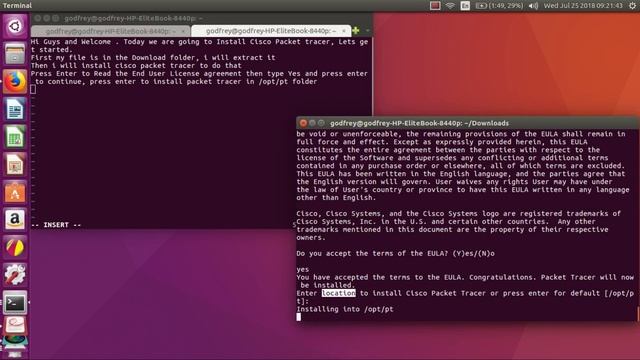The height and width of the screenshot is (360, 640).
Task: Close the first terminal tab
Action: (x=183, y=31)
